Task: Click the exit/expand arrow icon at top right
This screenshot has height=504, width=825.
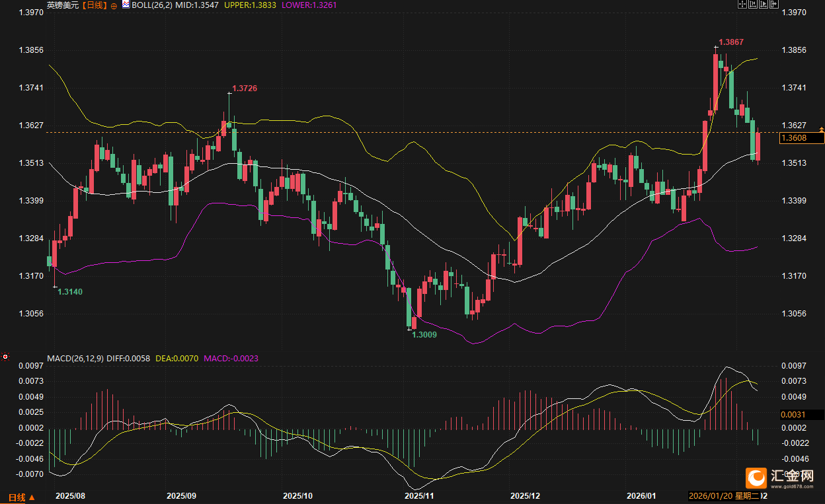Action: (x=774, y=4)
